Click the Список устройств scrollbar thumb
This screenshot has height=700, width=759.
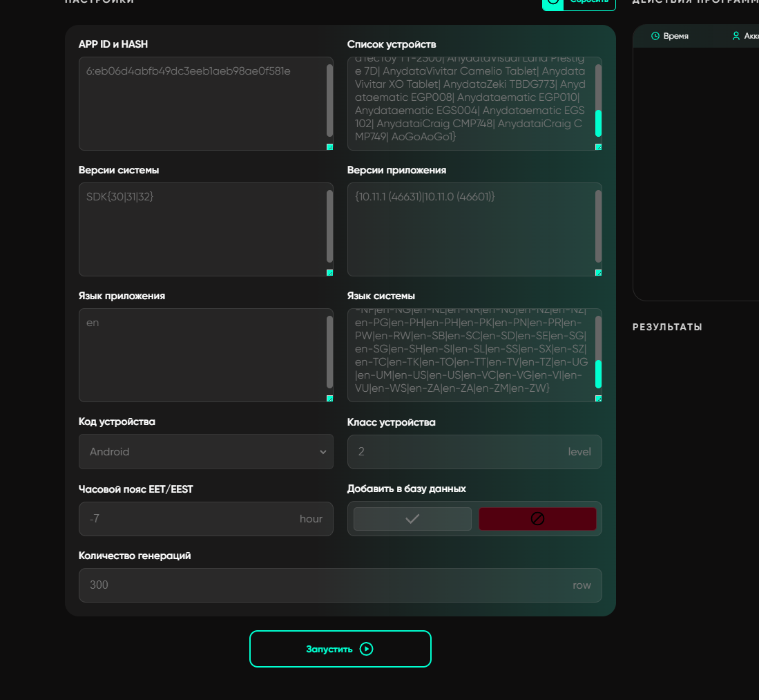[598, 123]
